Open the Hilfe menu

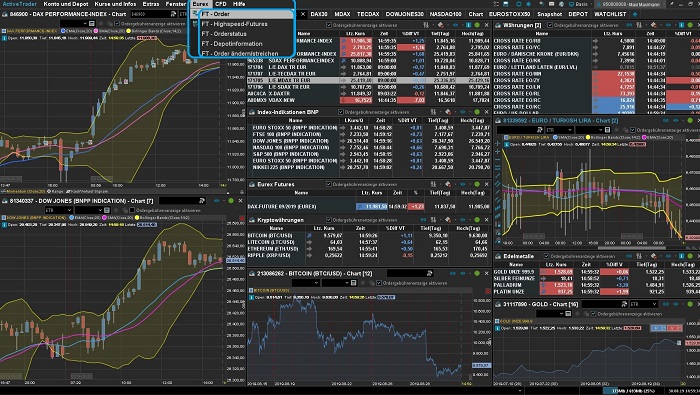click(239, 4)
